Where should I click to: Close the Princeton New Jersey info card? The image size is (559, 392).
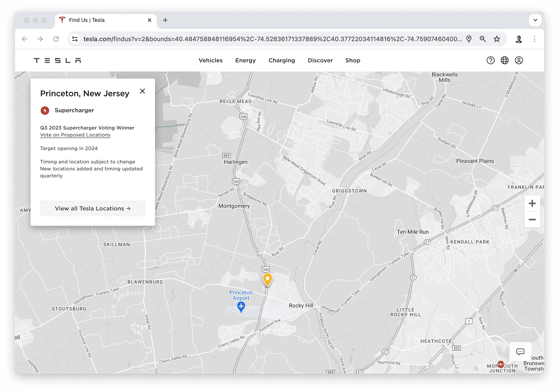(x=142, y=91)
